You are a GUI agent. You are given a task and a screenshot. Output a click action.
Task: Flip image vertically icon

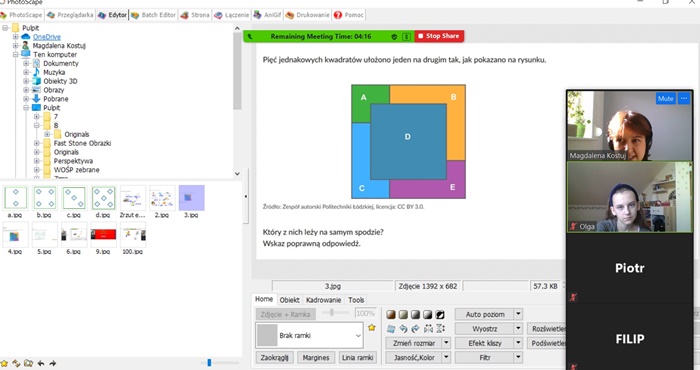click(x=440, y=329)
